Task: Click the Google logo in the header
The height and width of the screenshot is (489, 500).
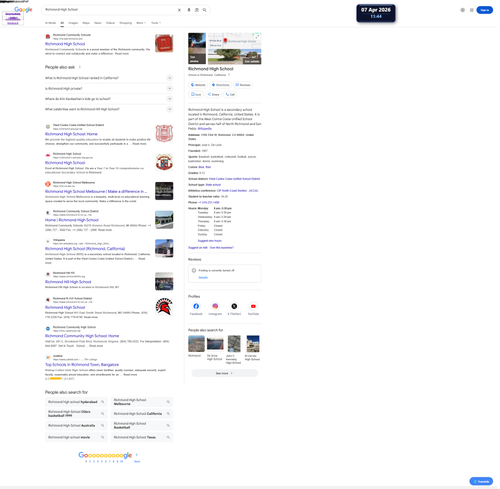Action: pos(23,9)
